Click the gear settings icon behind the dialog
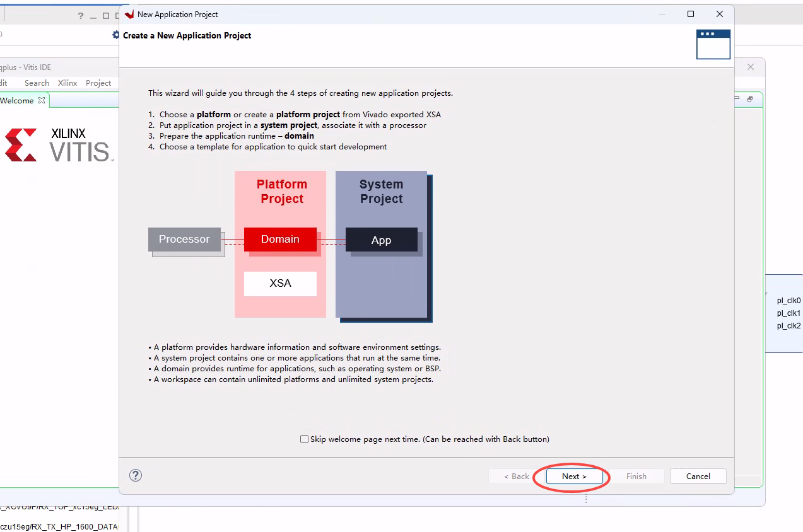803x532 pixels. (115, 35)
